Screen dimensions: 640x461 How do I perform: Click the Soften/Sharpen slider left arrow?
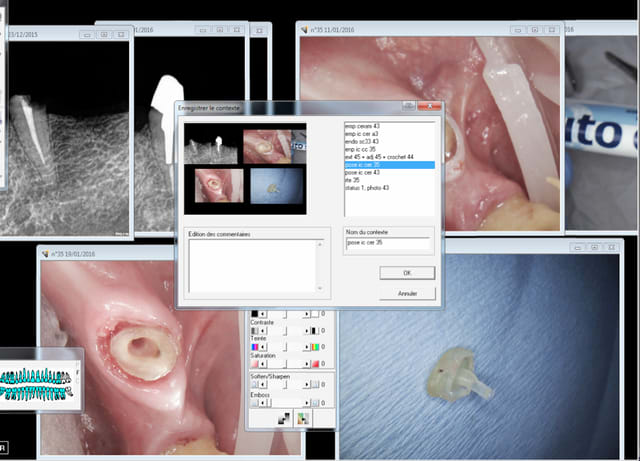pos(264,383)
